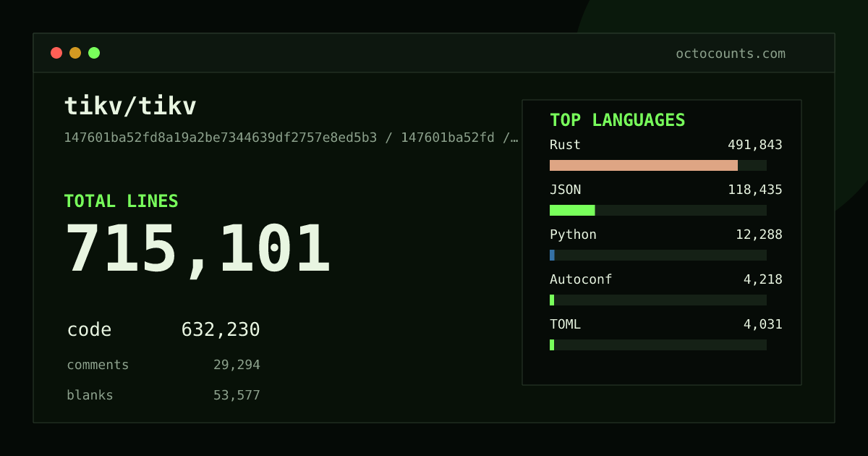Click the TOTAL LINES label

pyautogui.click(x=121, y=201)
